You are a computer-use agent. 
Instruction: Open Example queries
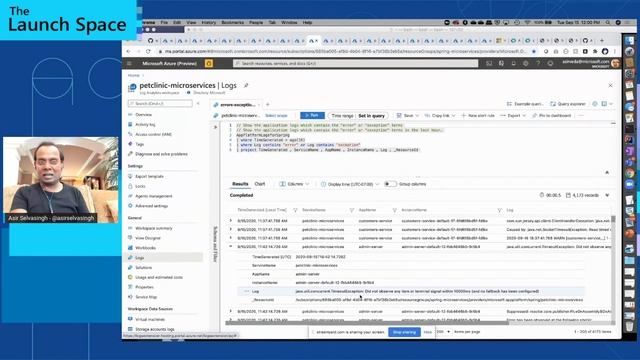525,104
